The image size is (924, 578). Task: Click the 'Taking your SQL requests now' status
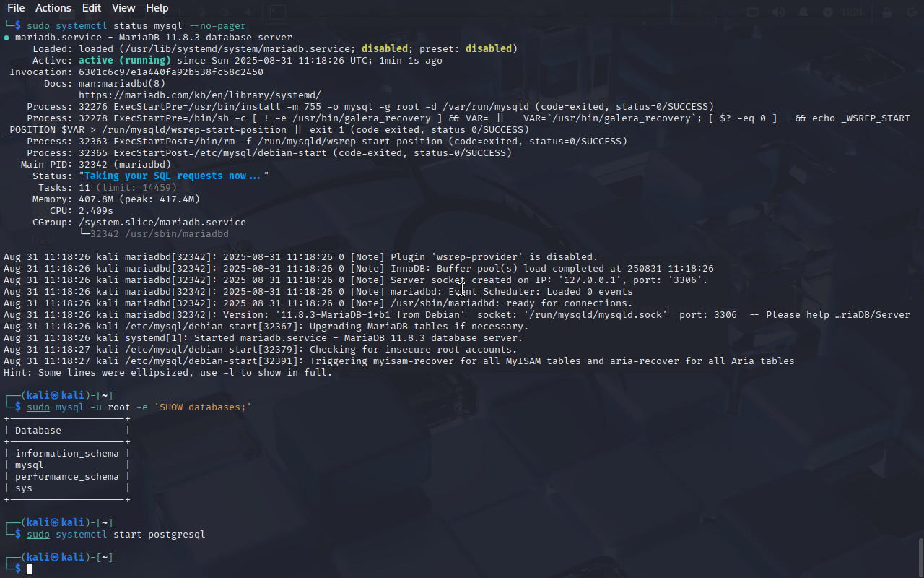pyautogui.click(x=174, y=176)
